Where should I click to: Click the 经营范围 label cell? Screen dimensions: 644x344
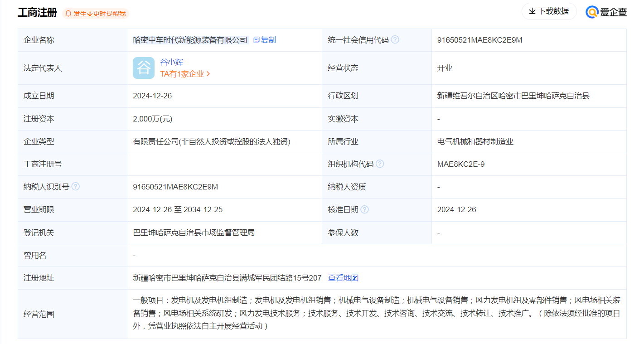point(73,314)
